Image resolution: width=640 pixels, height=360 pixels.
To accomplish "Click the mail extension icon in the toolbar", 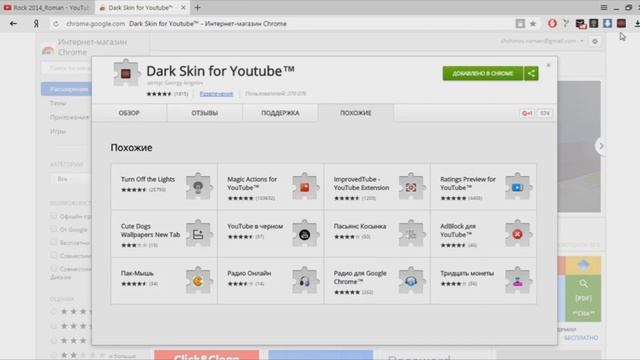I will 580,24.
